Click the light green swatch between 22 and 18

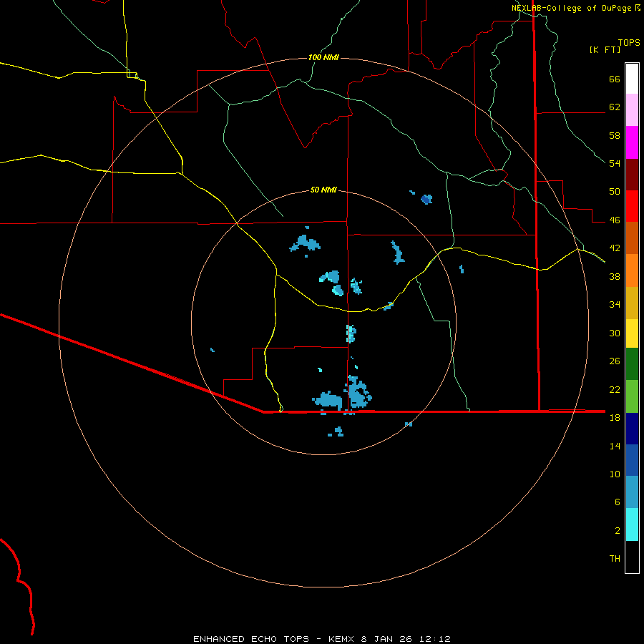pyautogui.click(x=632, y=396)
